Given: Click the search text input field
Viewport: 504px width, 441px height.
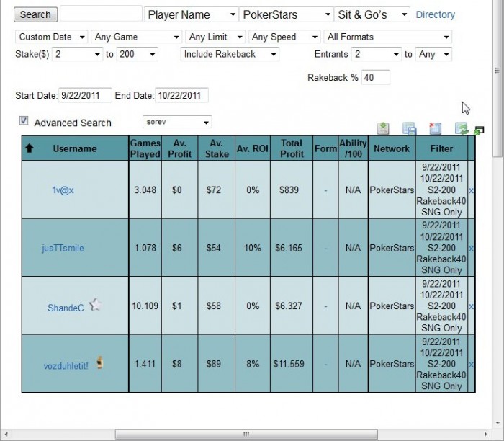Looking at the screenshot, I should [101, 14].
